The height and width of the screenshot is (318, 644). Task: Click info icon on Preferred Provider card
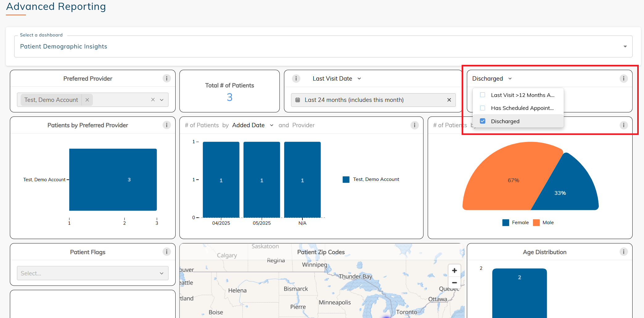pos(167,78)
